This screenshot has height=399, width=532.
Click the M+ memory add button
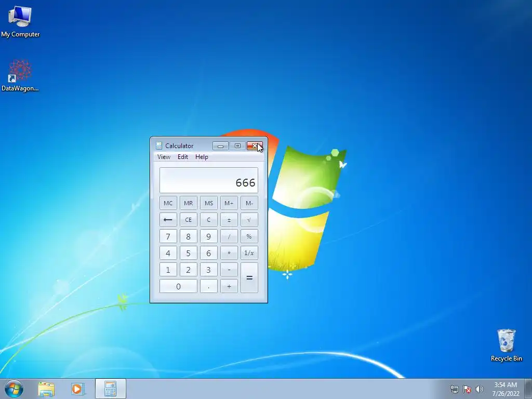(x=229, y=203)
